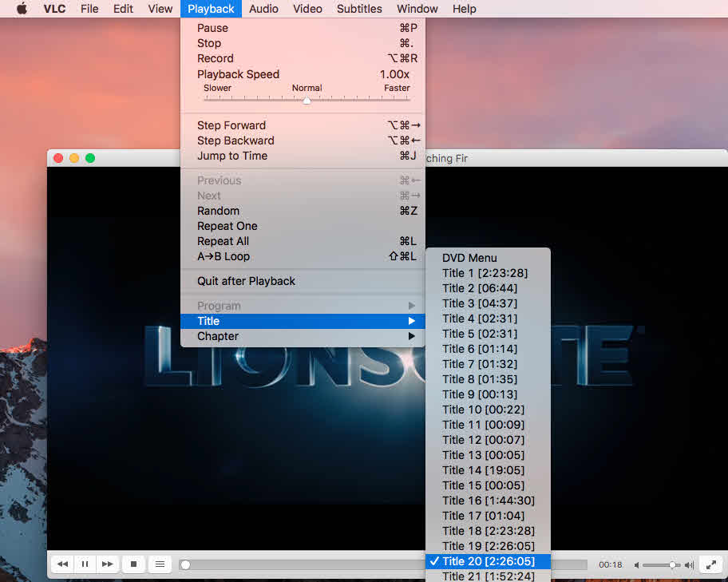Select Title 10 [00:22]

tap(488, 410)
